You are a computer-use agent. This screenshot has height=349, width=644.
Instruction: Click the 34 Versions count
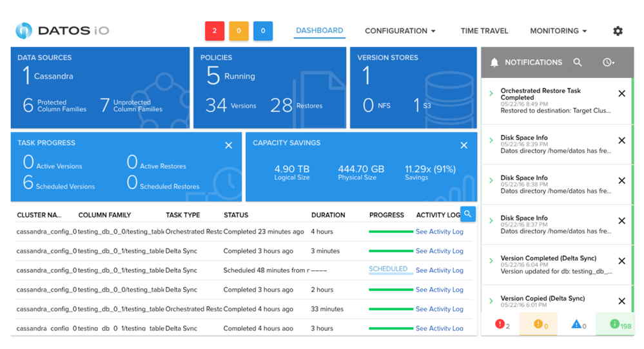231,106
